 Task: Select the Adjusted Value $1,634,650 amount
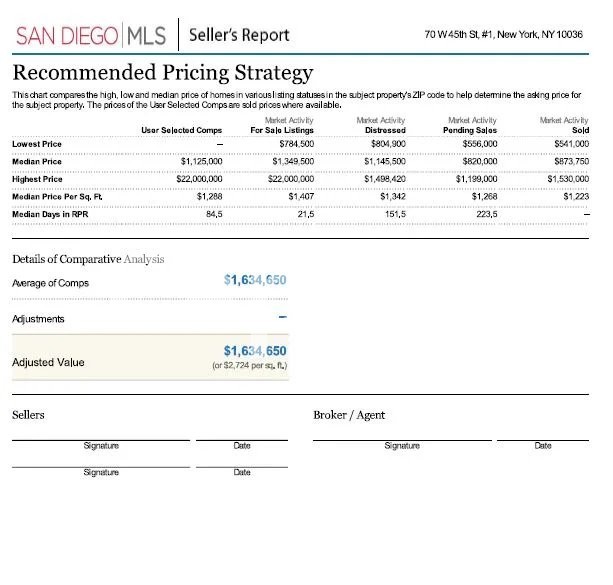pyautogui.click(x=255, y=350)
